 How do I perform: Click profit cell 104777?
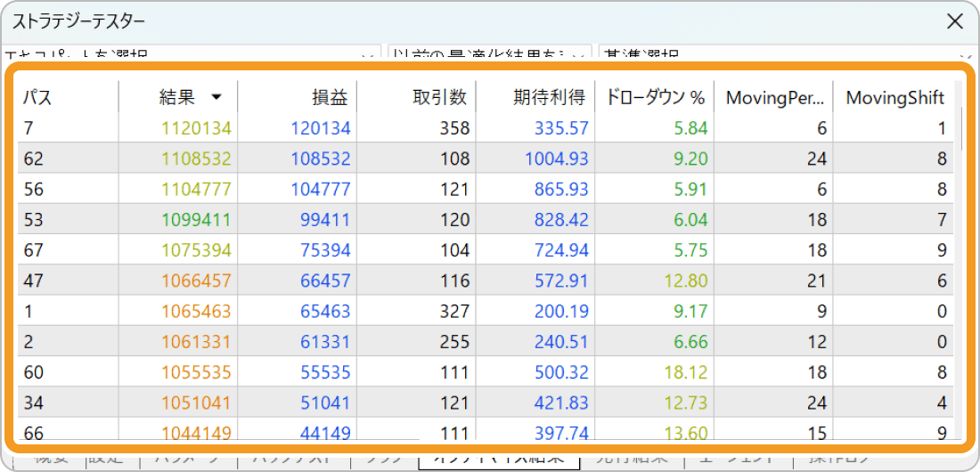pyautogui.click(x=321, y=189)
